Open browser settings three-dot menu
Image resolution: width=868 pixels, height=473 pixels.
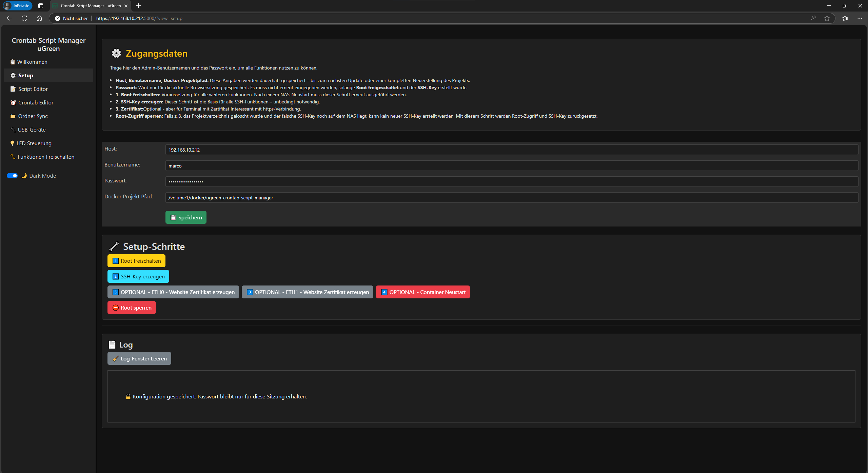[860, 18]
